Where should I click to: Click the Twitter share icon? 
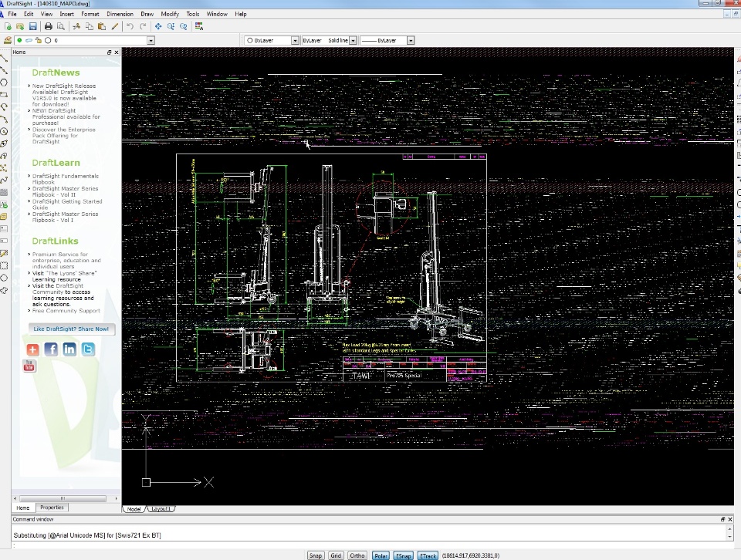88,349
